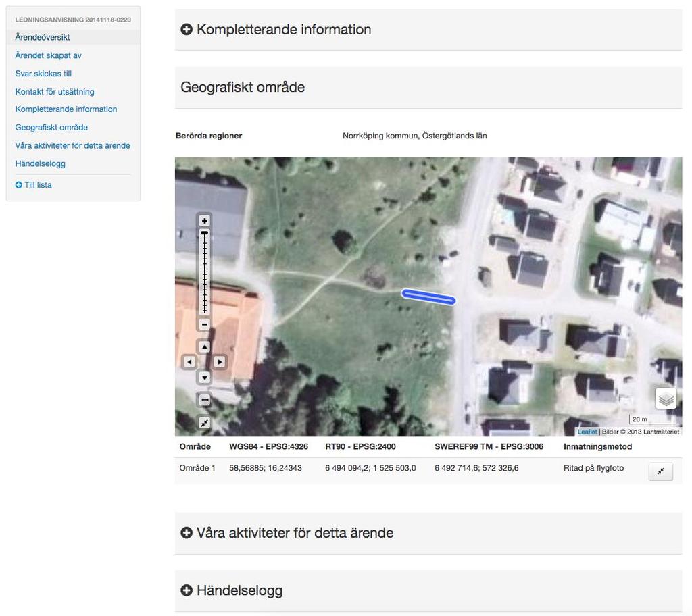Jump to Geografiskt område via sidebar
692x616 pixels.
click(51, 127)
